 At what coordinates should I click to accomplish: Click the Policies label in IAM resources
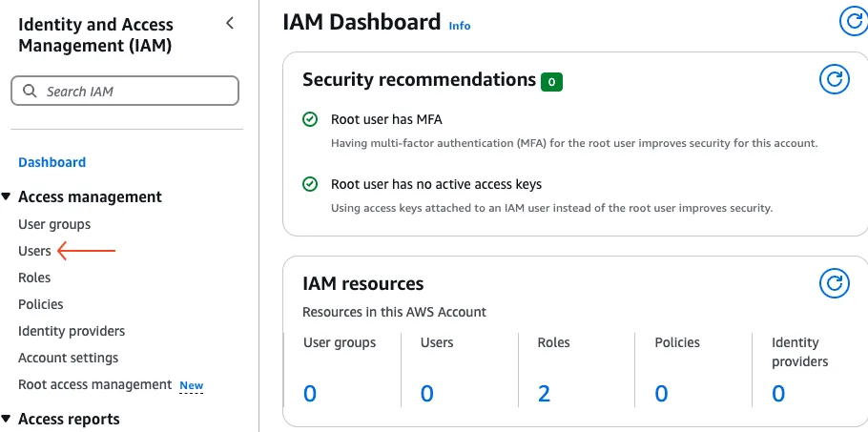[x=677, y=342]
